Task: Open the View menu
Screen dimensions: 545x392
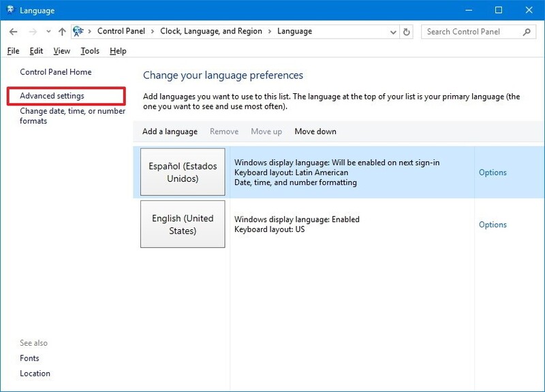Action: (61, 51)
